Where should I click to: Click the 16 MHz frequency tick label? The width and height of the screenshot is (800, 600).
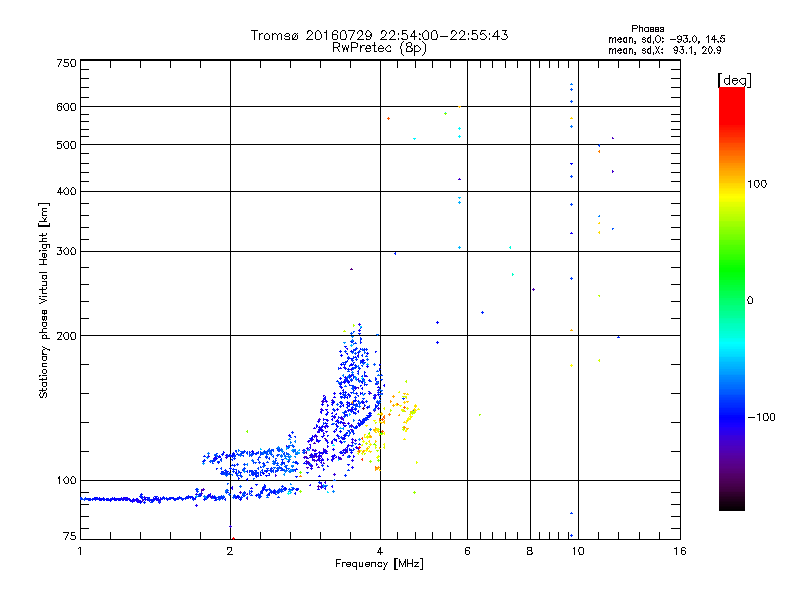[680, 551]
